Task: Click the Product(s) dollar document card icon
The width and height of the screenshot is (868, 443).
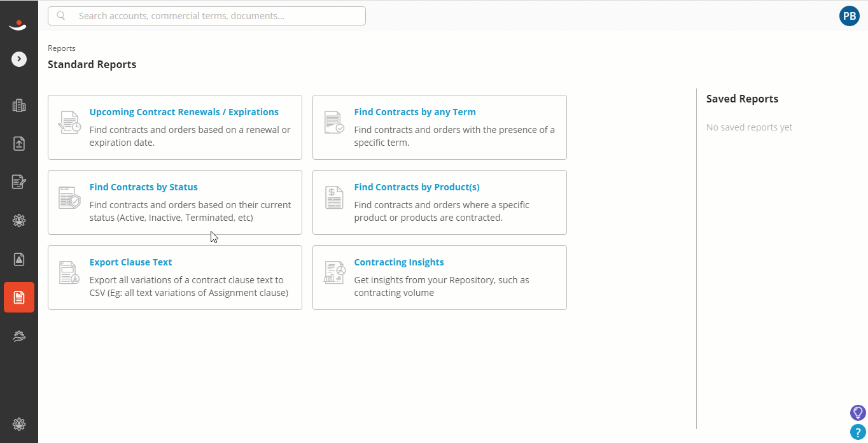Action: click(334, 197)
